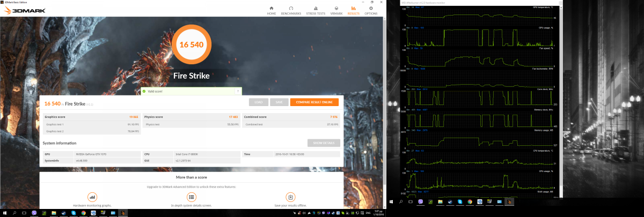Go to the BENCHMARKS tab

point(291,10)
